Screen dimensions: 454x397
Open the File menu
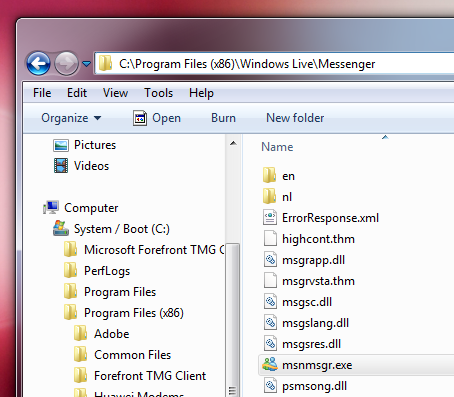click(42, 93)
